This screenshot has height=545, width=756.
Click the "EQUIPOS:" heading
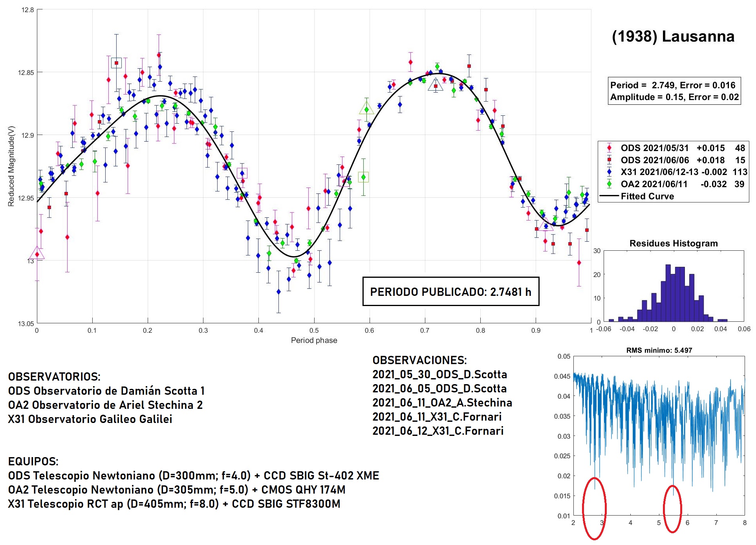(33, 461)
